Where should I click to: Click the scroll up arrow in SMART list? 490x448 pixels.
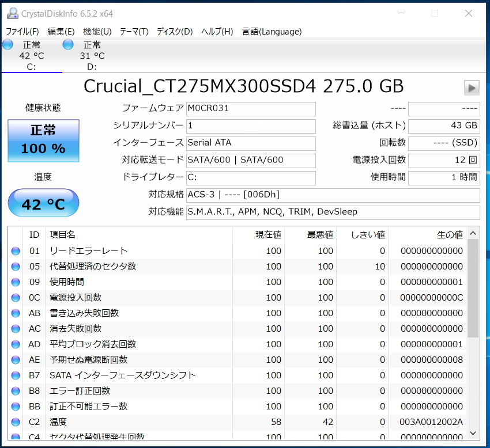tap(473, 233)
